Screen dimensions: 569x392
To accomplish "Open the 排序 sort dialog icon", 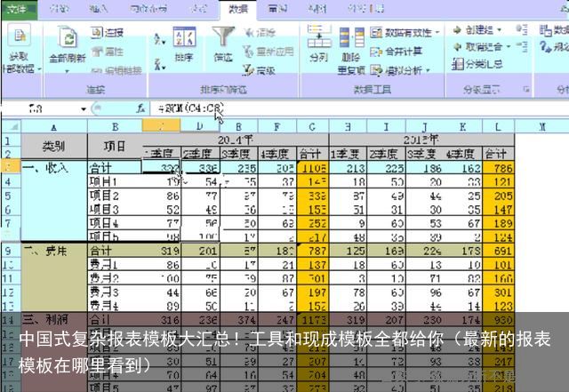I will (184, 37).
